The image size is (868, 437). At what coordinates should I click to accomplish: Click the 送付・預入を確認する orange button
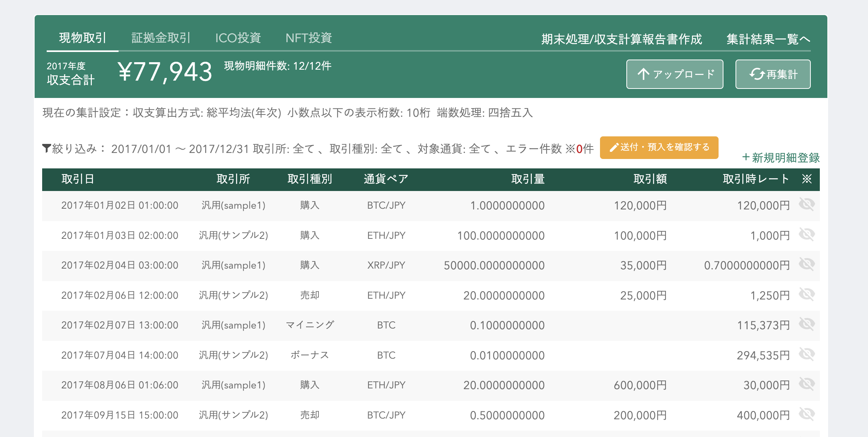click(x=659, y=147)
